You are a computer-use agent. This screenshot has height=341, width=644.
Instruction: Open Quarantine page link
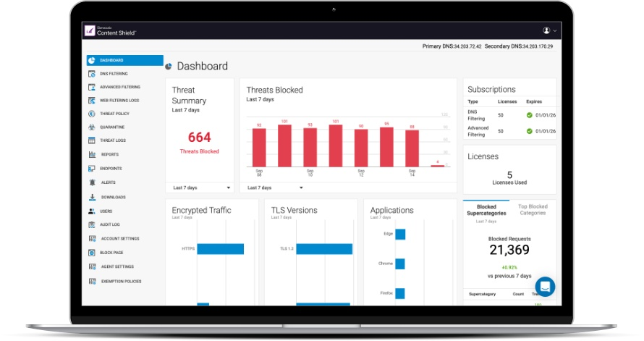coord(112,127)
